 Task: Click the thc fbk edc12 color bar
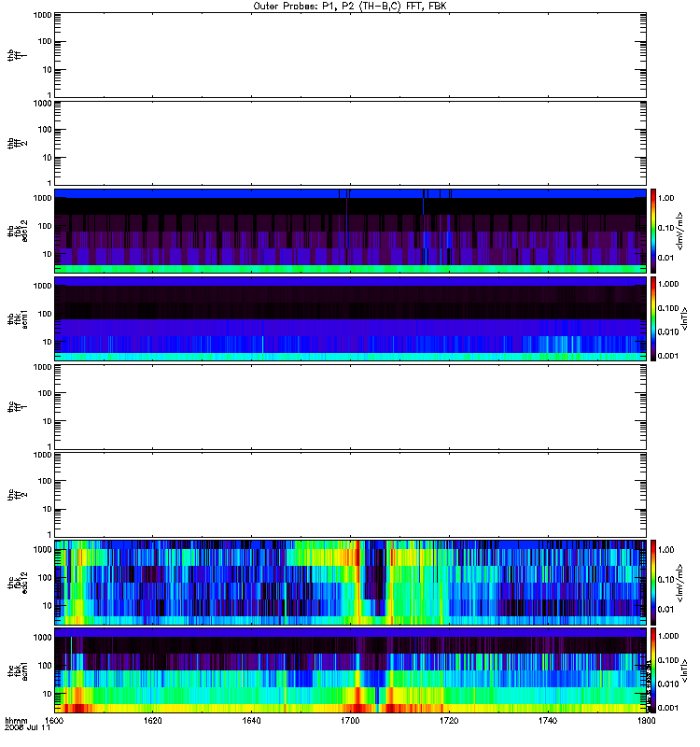click(653, 582)
